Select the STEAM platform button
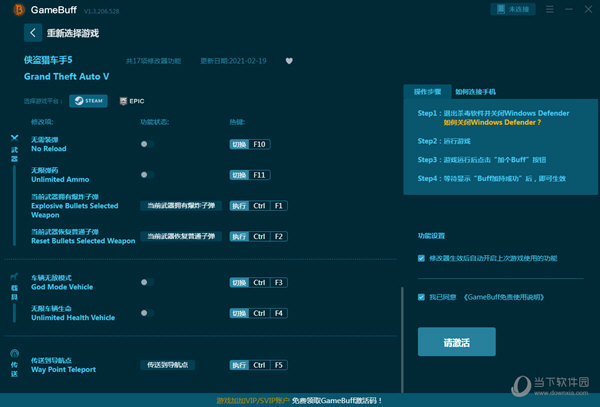Image resolution: width=600 pixels, height=407 pixels. coord(88,101)
